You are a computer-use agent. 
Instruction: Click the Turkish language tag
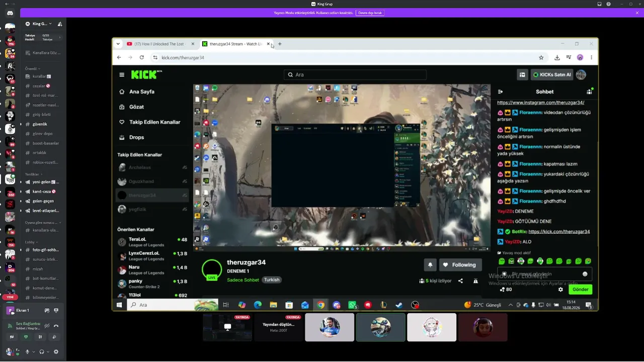[272, 280]
